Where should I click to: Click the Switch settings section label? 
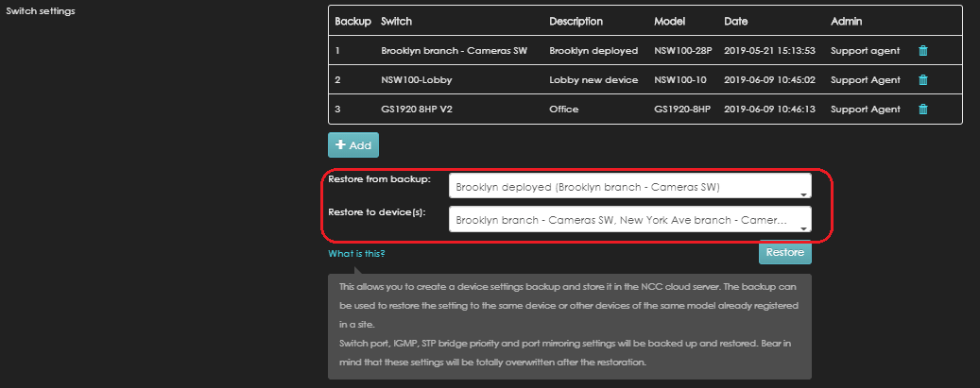(x=41, y=11)
